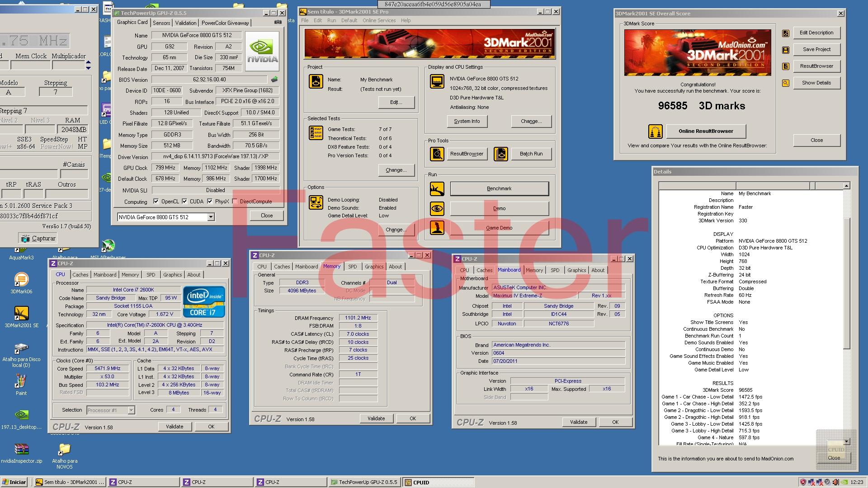The height and width of the screenshot is (488, 868).
Task: Click the Edit Description icon in score window
Action: 786,33
